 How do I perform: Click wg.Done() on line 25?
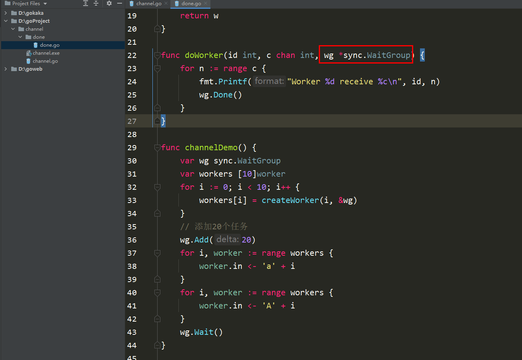220,95
